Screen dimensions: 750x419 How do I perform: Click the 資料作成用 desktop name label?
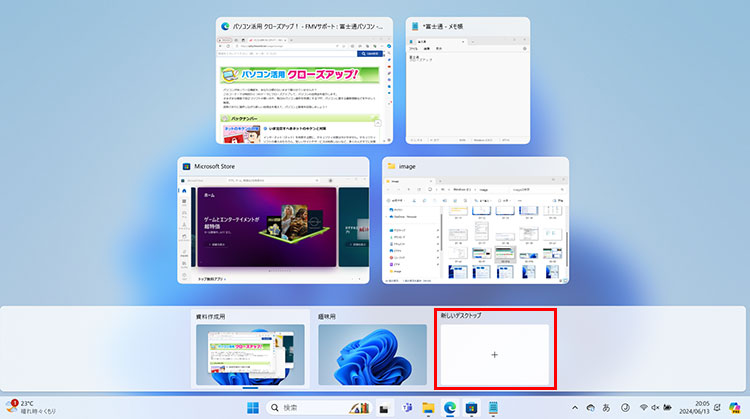point(210,317)
